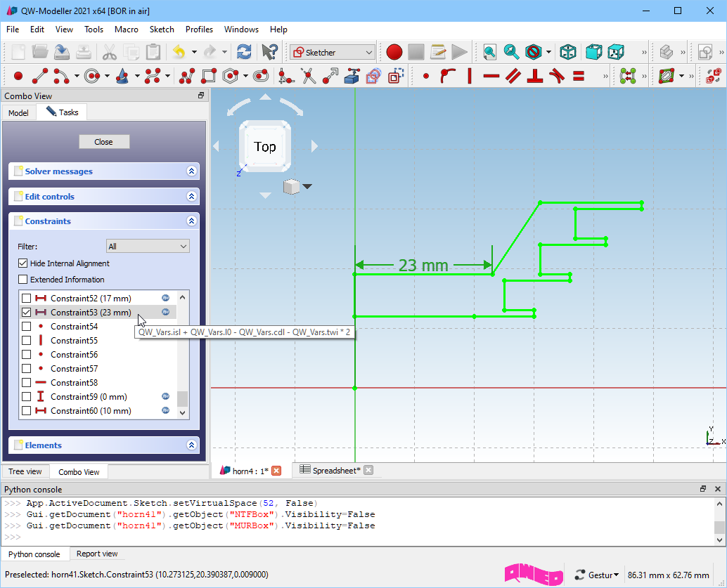Toggle the Constraint54 checkbox
The height and width of the screenshot is (588, 727).
click(x=27, y=326)
